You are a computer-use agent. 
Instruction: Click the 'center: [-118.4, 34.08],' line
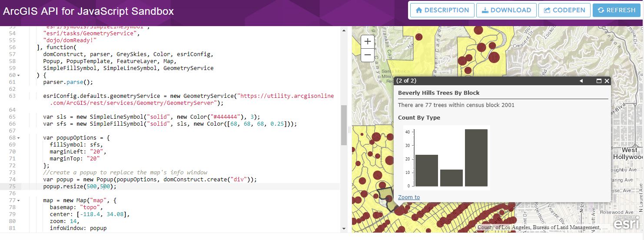(x=90, y=214)
